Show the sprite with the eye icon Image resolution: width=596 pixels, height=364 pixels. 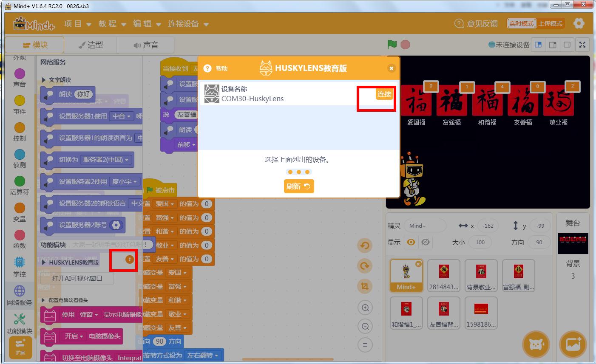click(411, 242)
